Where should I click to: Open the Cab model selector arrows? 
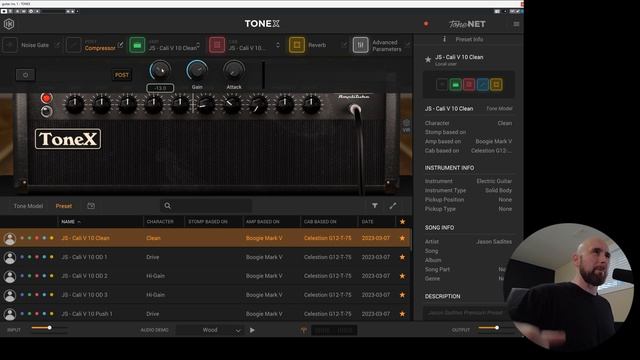[x=278, y=45]
